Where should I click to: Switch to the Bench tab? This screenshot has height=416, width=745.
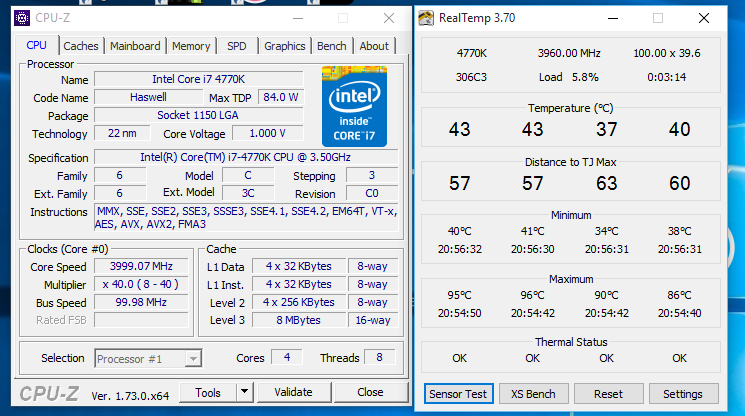click(332, 46)
